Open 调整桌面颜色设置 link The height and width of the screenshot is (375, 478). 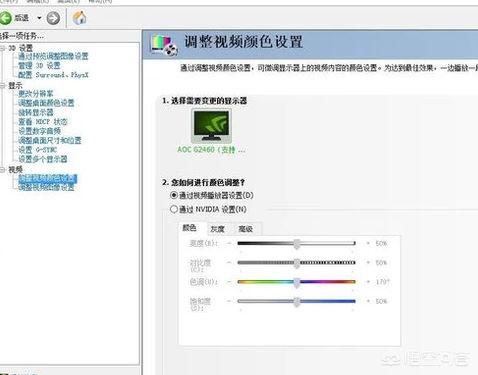(x=46, y=103)
